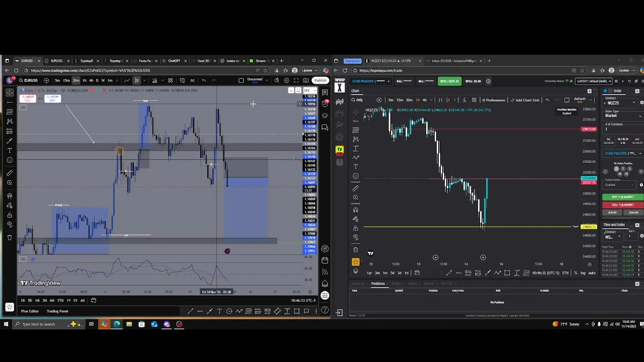The image size is (644, 362).
Task: Select the text tool in TradingView toolbar
Action: [10, 150]
